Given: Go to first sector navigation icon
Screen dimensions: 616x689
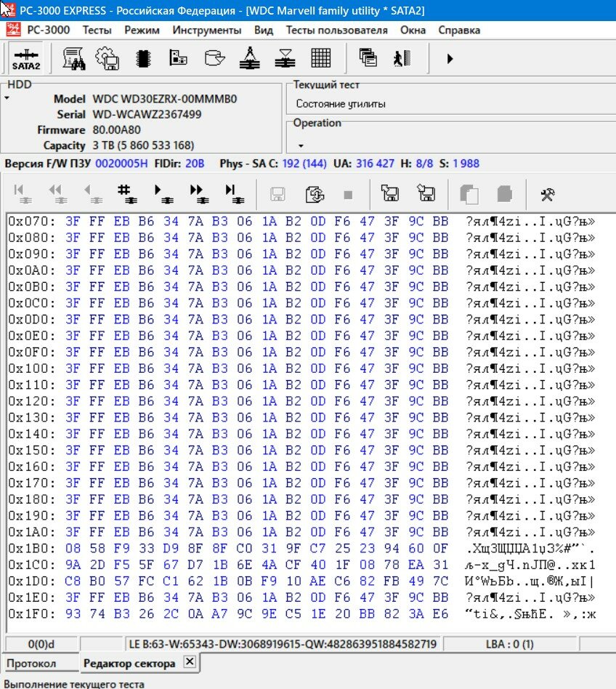Looking at the screenshot, I should click(23, 194).
